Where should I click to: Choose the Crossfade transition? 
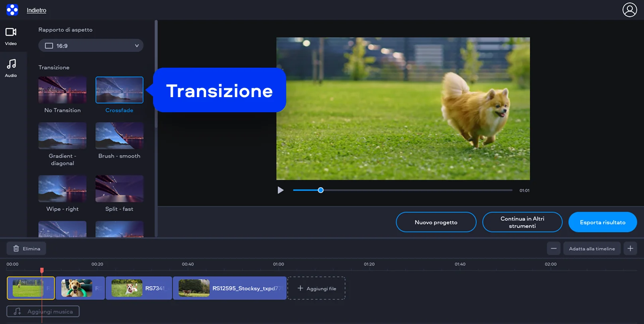point(119,90)
